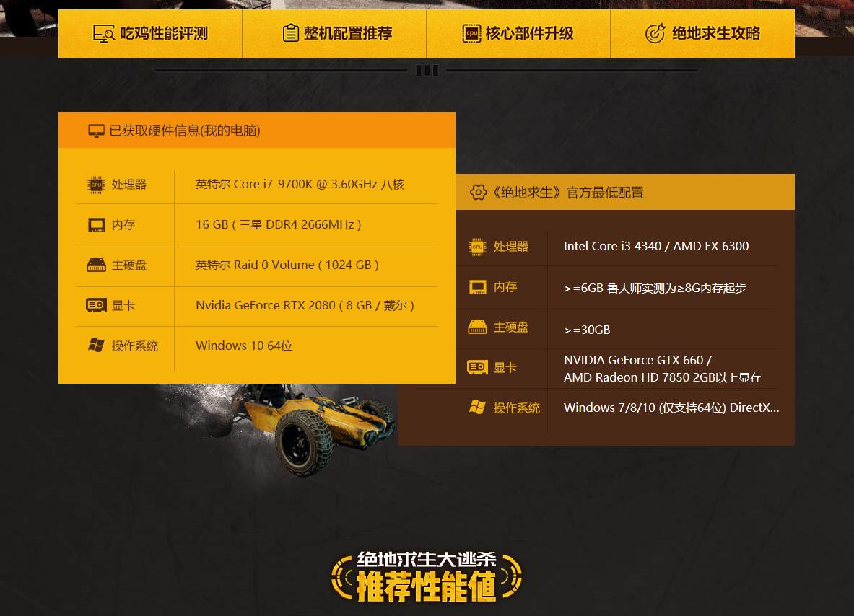
Task: Click the CPU icon in the minimum config 处理器 row
Action: pyautogui.click(x=476, y=246)
